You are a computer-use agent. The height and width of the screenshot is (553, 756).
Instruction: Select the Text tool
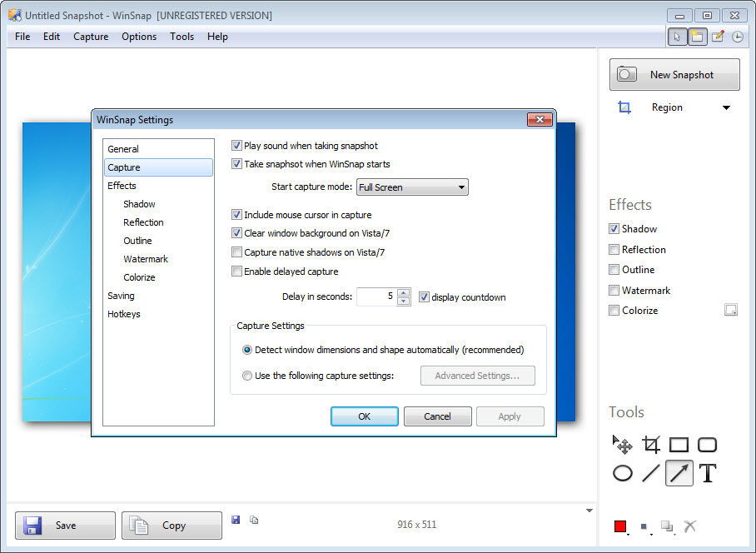click(708, 473)
